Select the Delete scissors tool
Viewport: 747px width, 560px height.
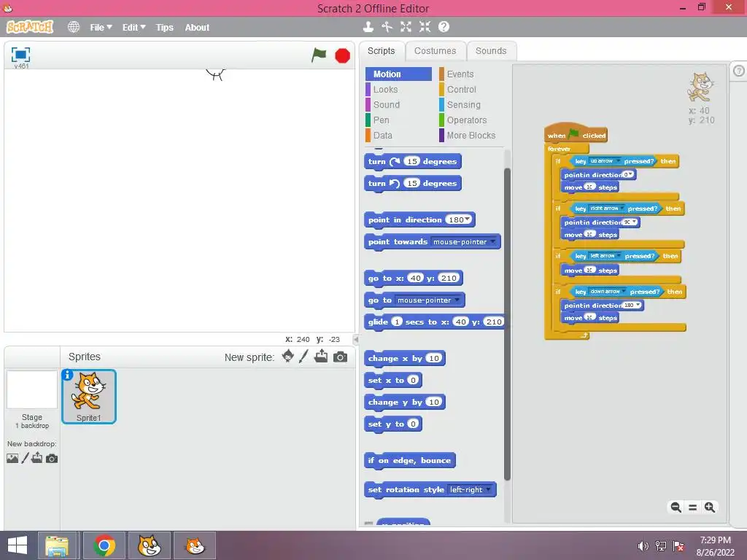click(387, 27)
